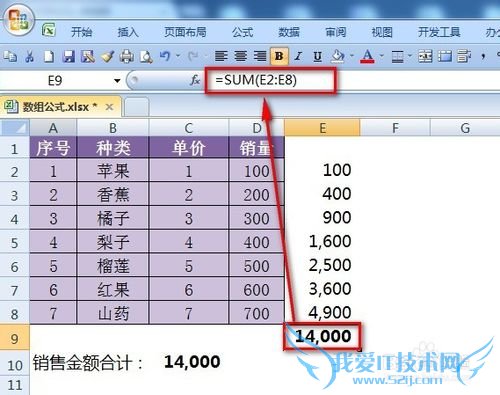Click the bold 14,000 in row 10
Screen dimensions: 500x395
[192, 362]
